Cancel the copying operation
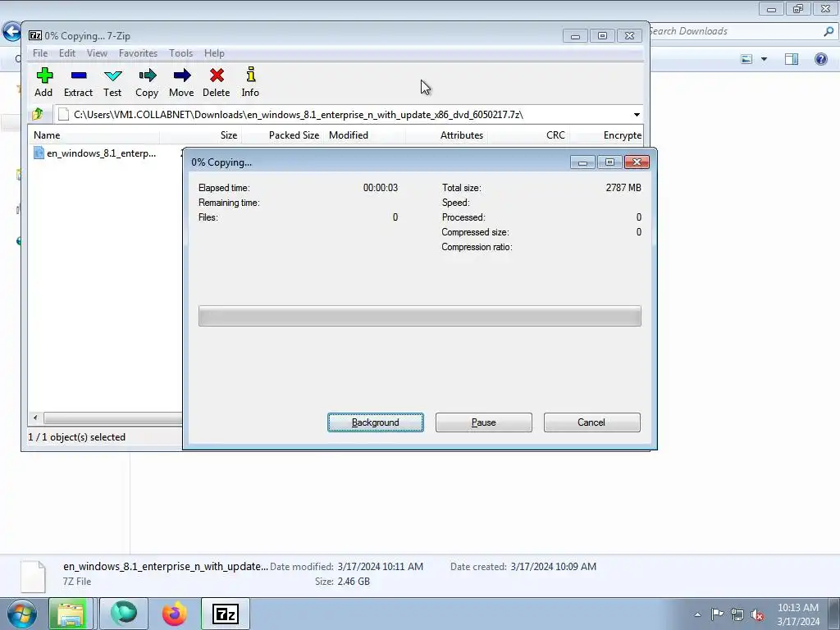Viewport: 840px width, 630px height. point(592,422)
